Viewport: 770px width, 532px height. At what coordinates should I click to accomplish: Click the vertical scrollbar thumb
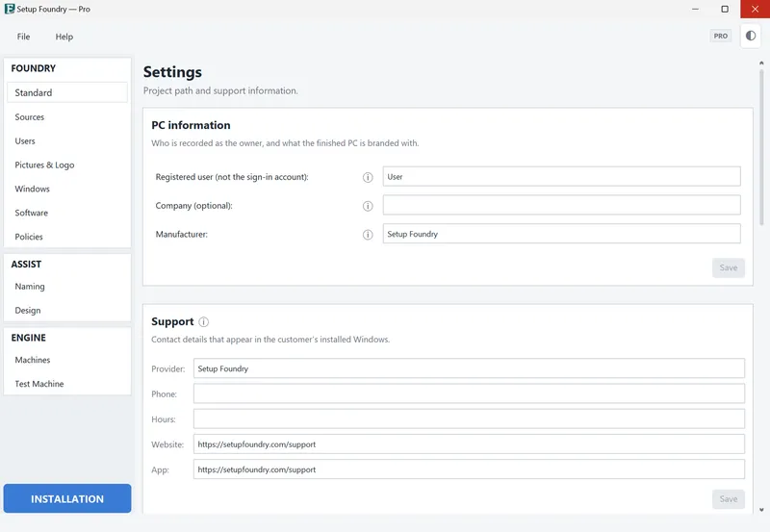click(x=761, y=147)
